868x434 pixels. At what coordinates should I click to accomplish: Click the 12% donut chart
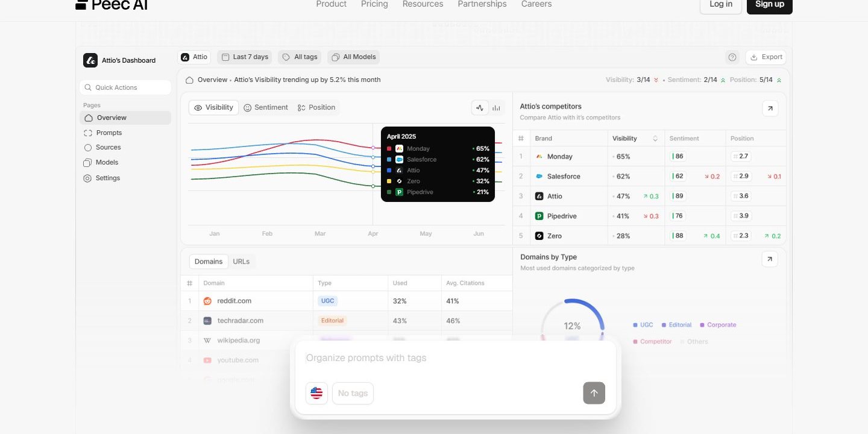(x=572, y=325)
